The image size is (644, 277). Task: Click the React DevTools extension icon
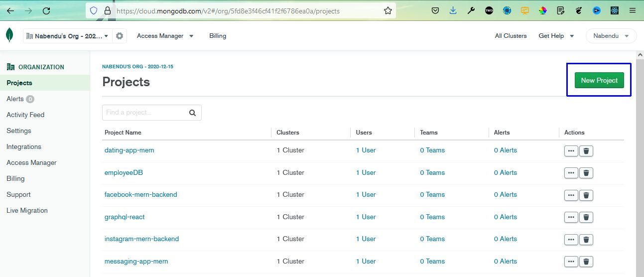(x=615, y=10)
